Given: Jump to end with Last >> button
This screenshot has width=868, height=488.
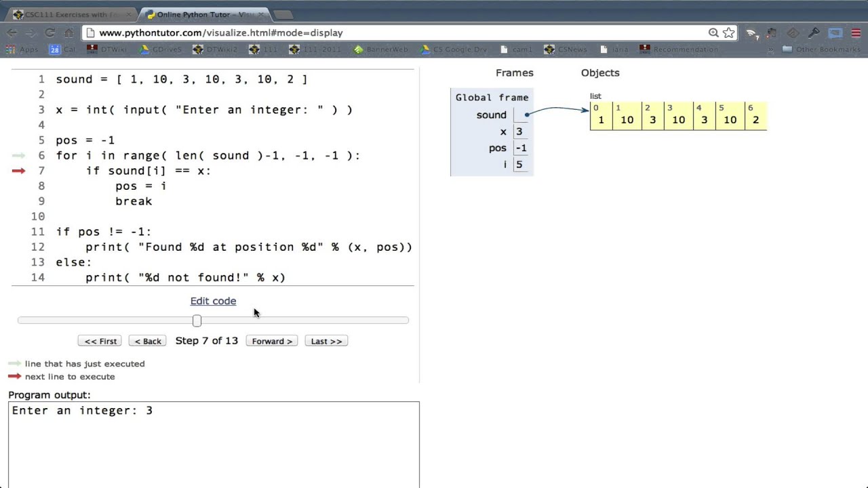Looking at the screenshot, I should point(326,341).
